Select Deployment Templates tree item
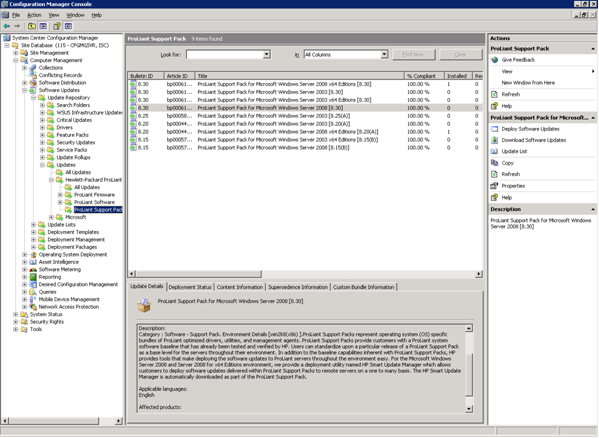Image resolution: width=599 pixels, height=438 pixels. point(73,233)
